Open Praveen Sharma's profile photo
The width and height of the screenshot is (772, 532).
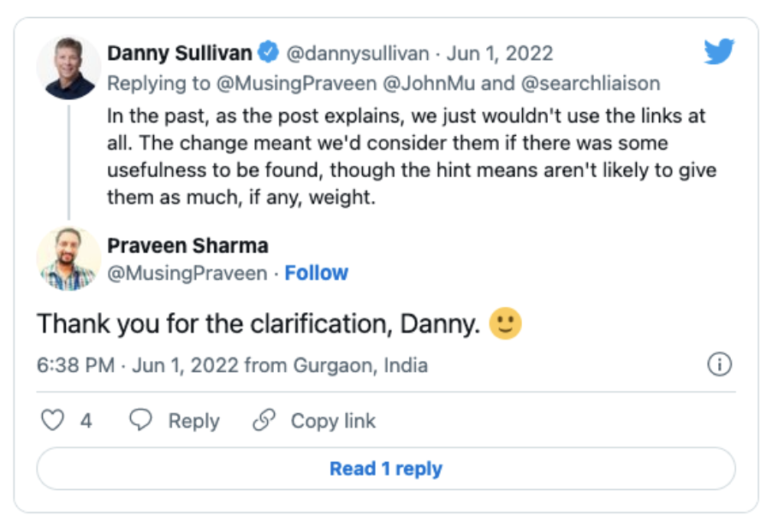pyautogui.click(x=69, y=258)
